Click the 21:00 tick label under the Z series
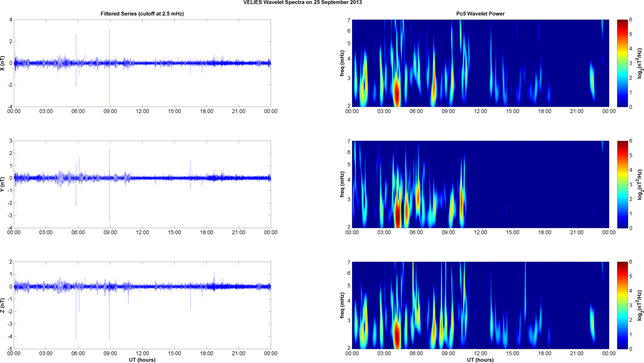Image resolution: width=644 pixels, height=363 pixels. coord(239,354)
